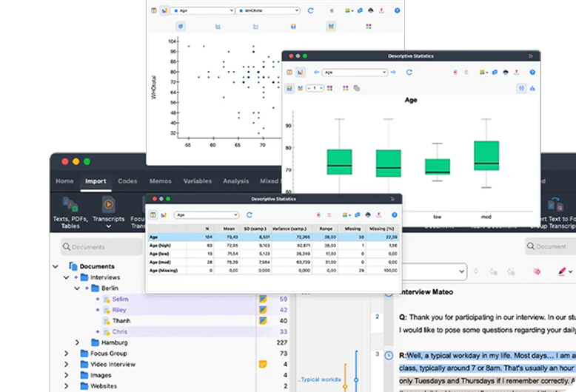Open WHOtotal y-axis variable dropdown

click(x=268, y=10)
